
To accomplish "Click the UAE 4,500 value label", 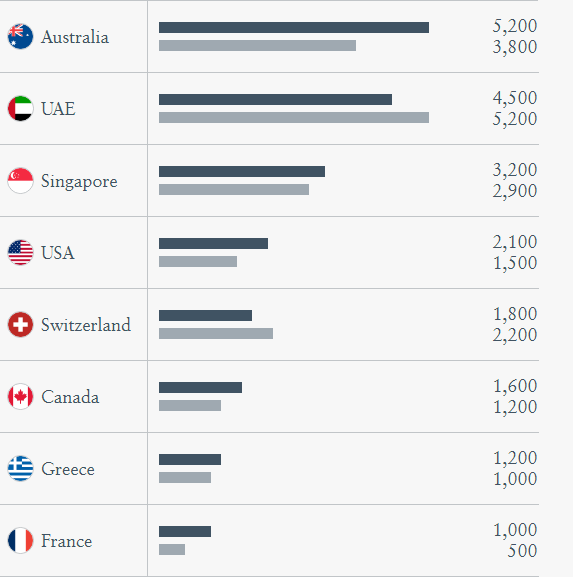I will 514,98.
